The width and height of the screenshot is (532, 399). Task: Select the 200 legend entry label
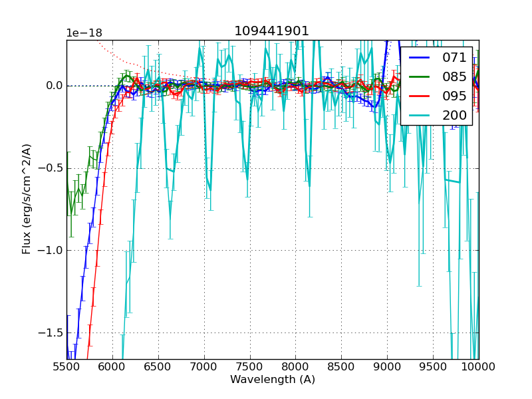pyautogui.click(x=454, y=115)
